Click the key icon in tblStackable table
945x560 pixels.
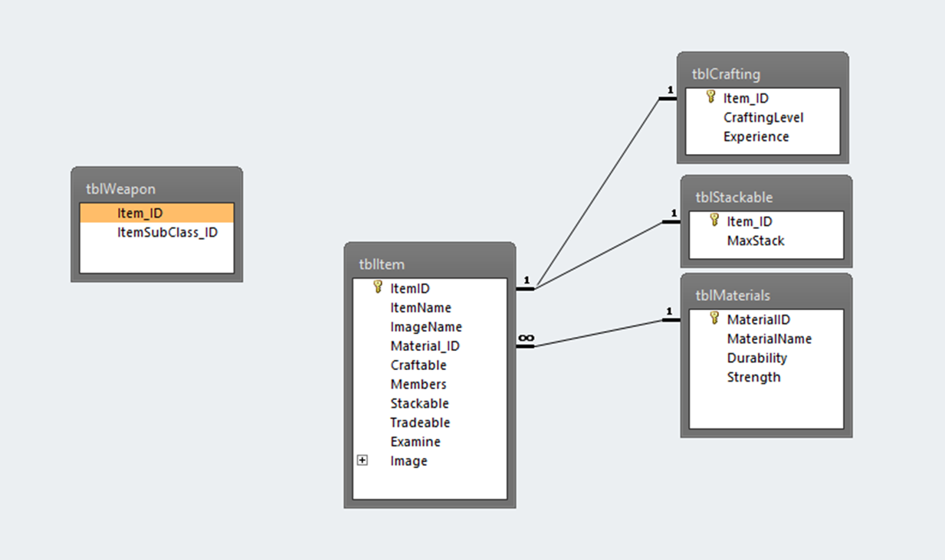(714, 221)
